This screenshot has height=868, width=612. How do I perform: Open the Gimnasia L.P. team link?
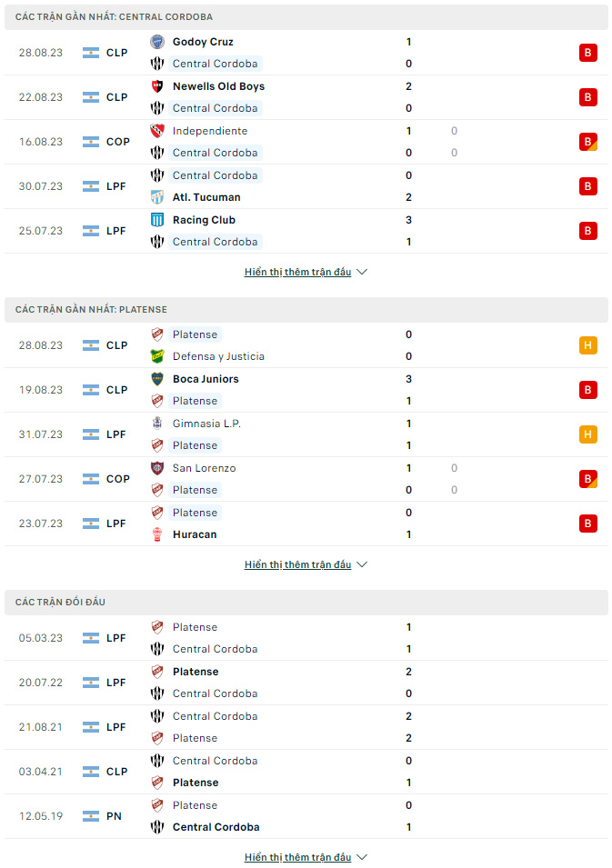point(206,424)
